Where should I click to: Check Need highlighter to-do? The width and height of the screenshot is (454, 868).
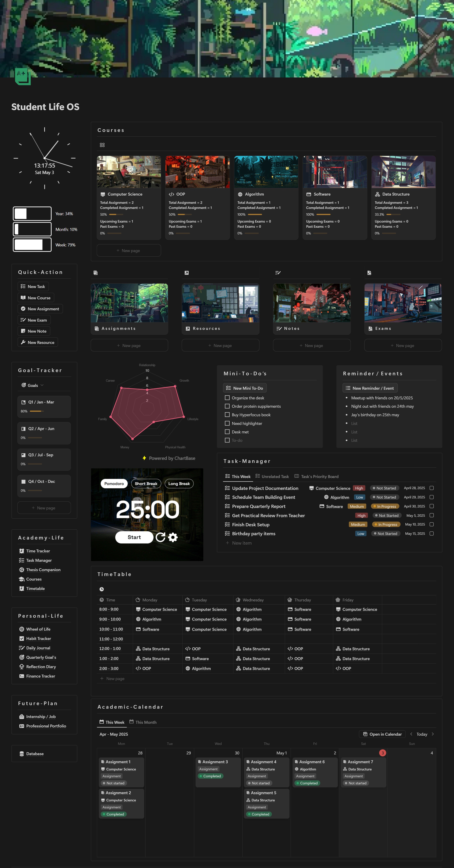click(227, 423)
